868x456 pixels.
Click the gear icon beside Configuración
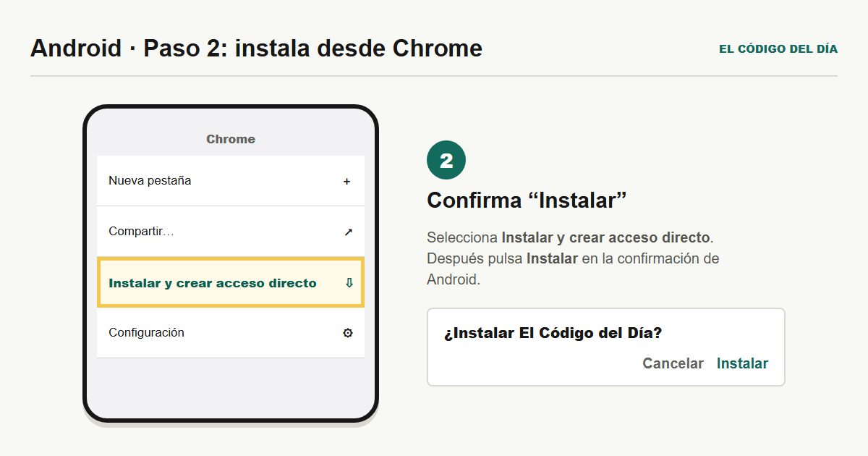coord(348,333)
